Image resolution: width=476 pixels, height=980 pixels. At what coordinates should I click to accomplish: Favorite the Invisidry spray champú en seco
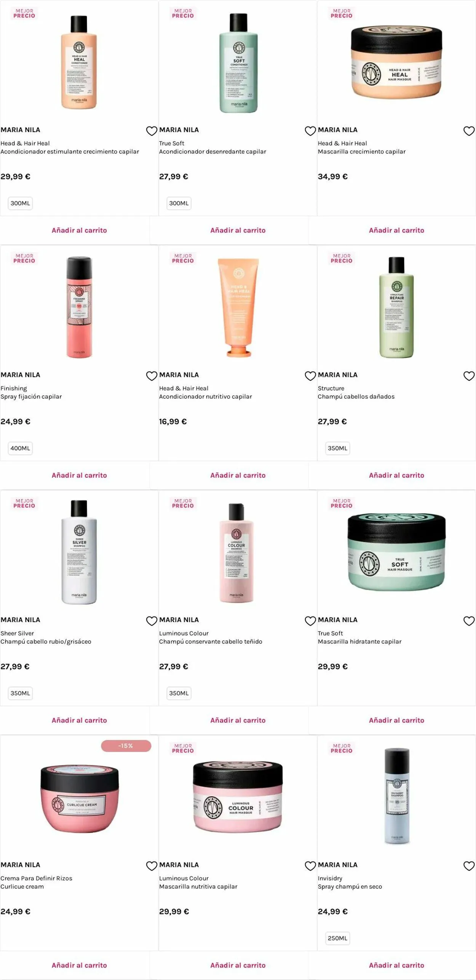point(469,866)
